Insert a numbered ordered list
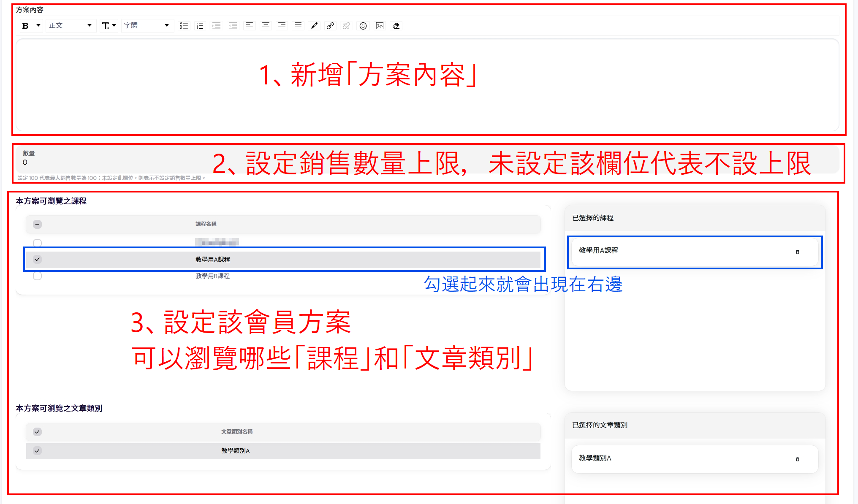Image resolution: width=858 pixels, height=504 pixels. (200, 26)
